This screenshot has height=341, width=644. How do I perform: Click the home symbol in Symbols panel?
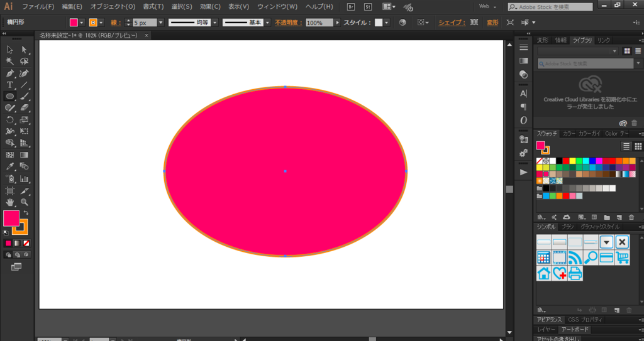(x=544, y=273)
